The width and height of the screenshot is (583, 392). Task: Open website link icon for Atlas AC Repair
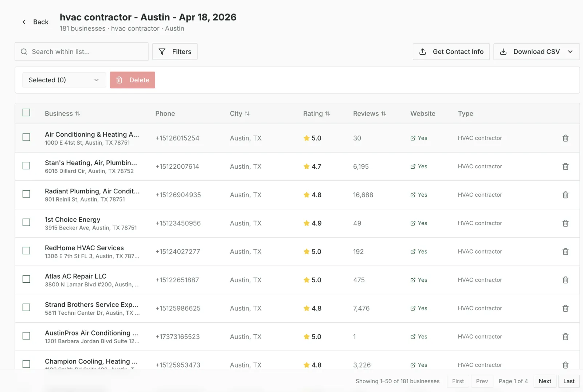point(413,280)
